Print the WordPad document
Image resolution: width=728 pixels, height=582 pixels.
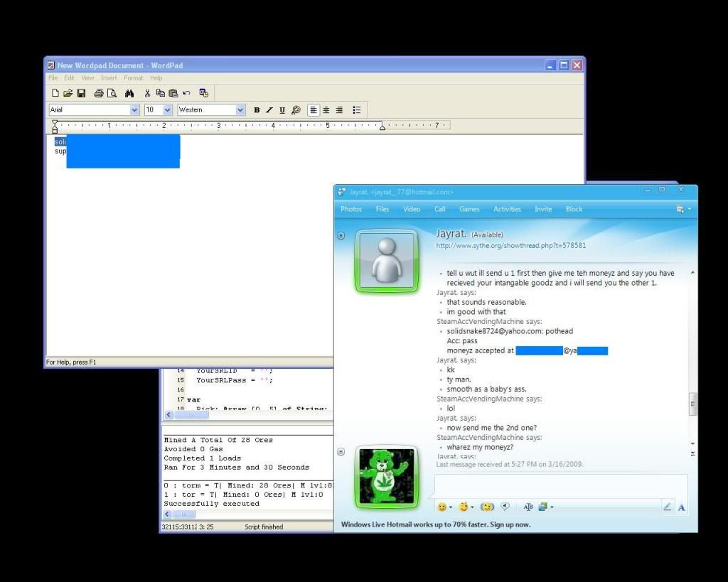point(98,93)
